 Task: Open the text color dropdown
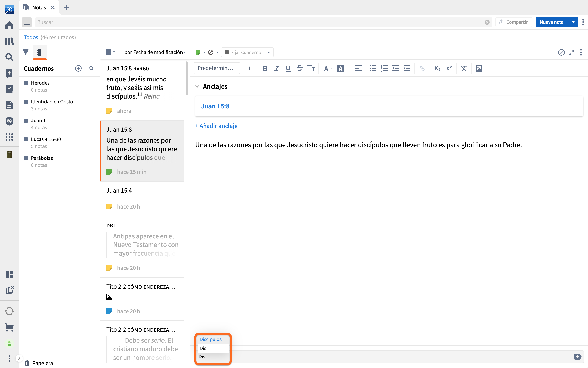pos(328,68)
